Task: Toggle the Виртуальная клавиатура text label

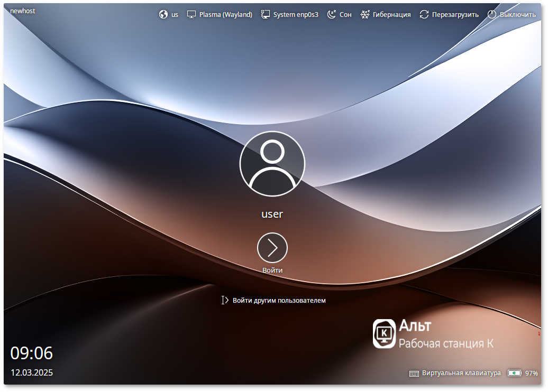Action: pos(461,373)
